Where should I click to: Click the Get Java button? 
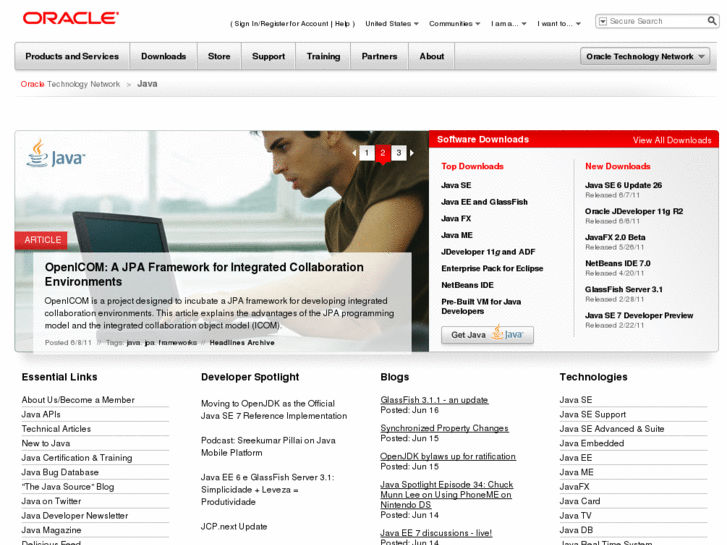[x=487, y=334]
